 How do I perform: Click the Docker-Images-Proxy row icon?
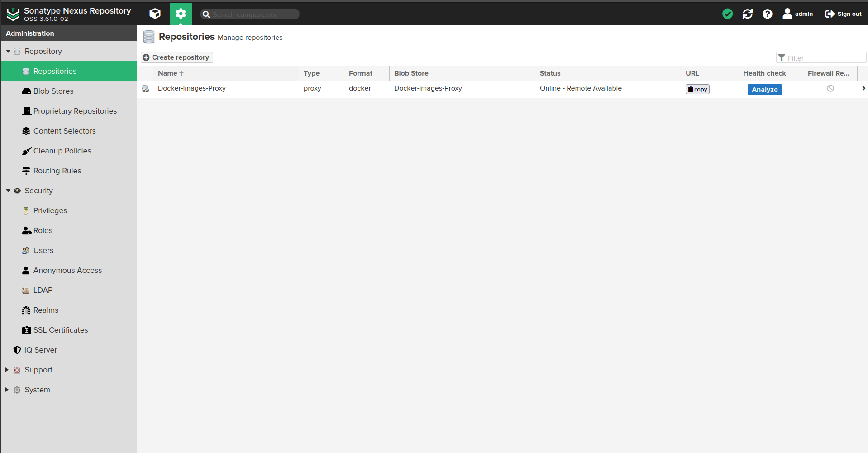pyautogui.click(x=145, y=89)
